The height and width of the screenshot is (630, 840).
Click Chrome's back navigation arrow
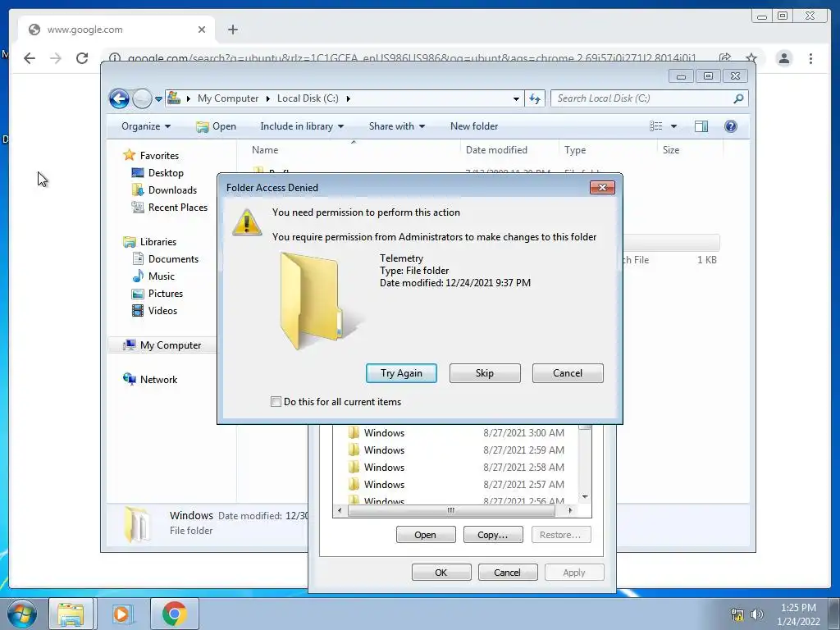[30, 58]
